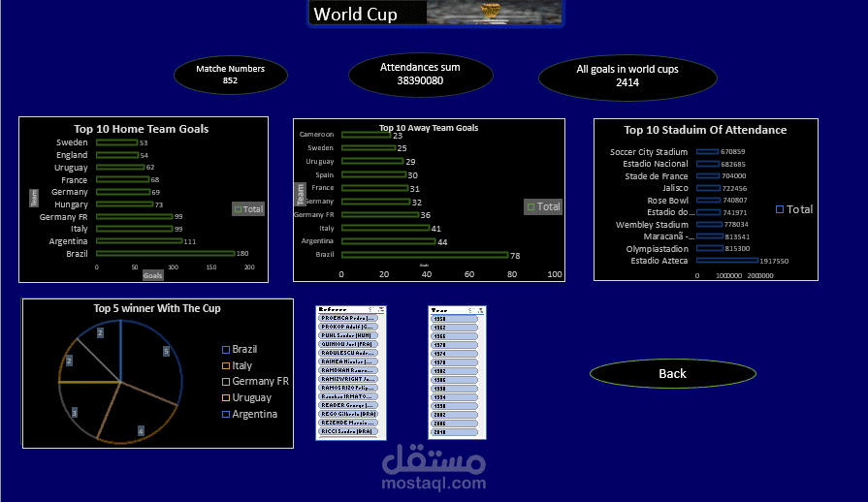This screenshot has width=868, height=502.
Task: Select the Attendances sum oval
Action: tap(420, 74)
